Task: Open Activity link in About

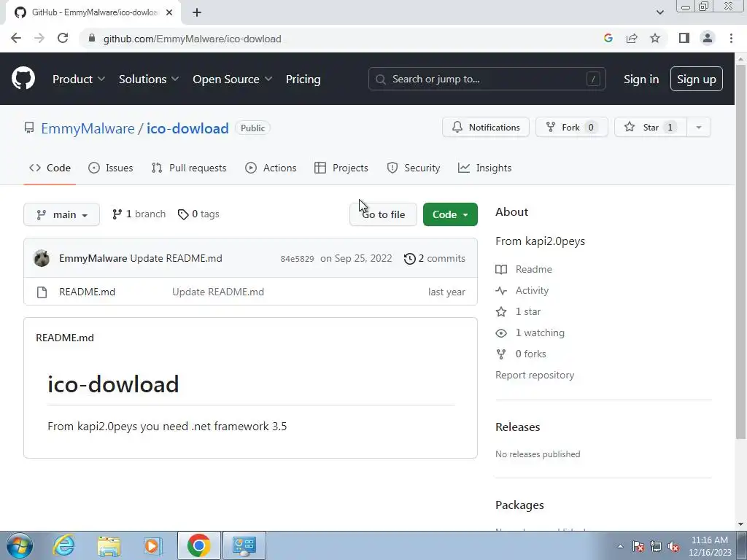Action: pyautogui.click(x=532, y=290)
